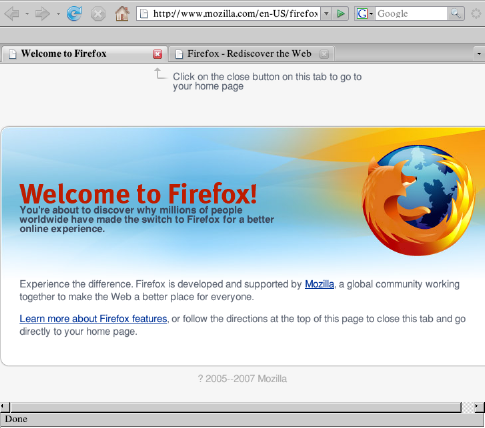Viewport: 485px width, 428px height.
Task: Click the 2005--2007 Mozilla copyright text
Action: [242, 379]
